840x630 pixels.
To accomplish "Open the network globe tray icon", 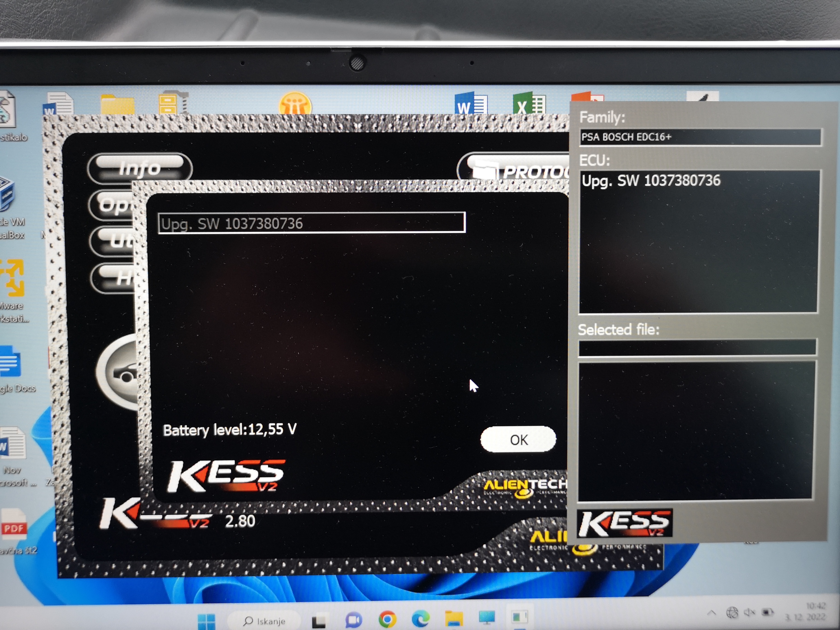I will coord(732,612).
